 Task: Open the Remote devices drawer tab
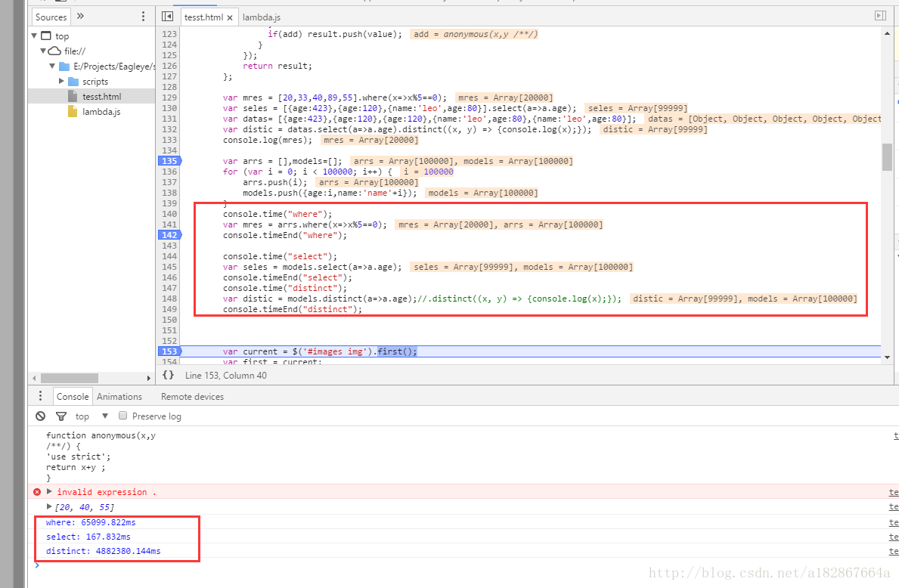[x=192, y=397]
